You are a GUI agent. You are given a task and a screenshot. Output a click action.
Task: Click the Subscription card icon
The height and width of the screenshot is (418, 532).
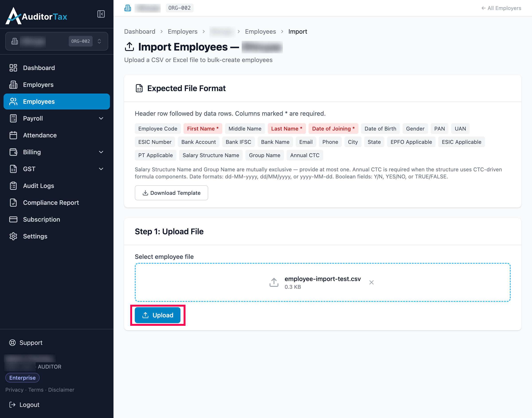pyautogui.click(x=13, y=219)
